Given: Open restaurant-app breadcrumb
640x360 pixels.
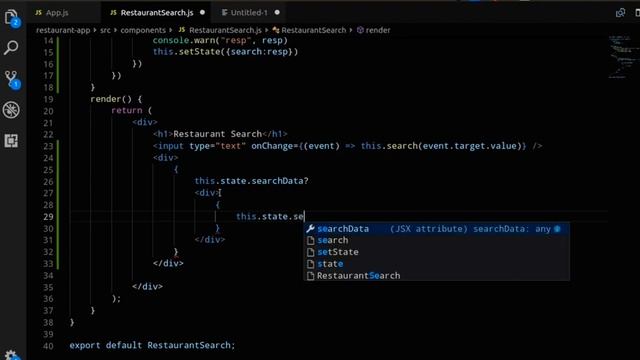Looking at the screenshot, I should [63, 30].
